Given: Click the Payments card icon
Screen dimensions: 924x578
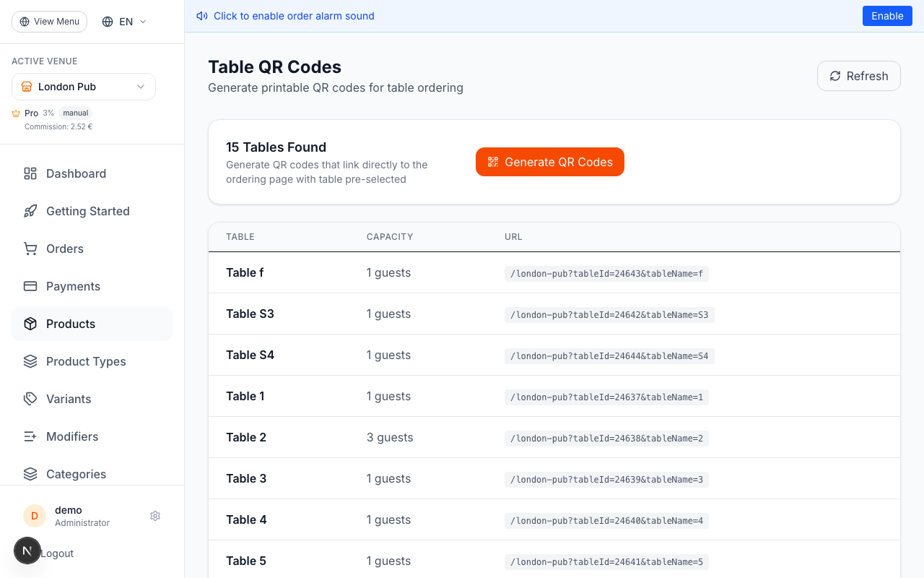Looking at the screenshot, I should click(30, 286).
